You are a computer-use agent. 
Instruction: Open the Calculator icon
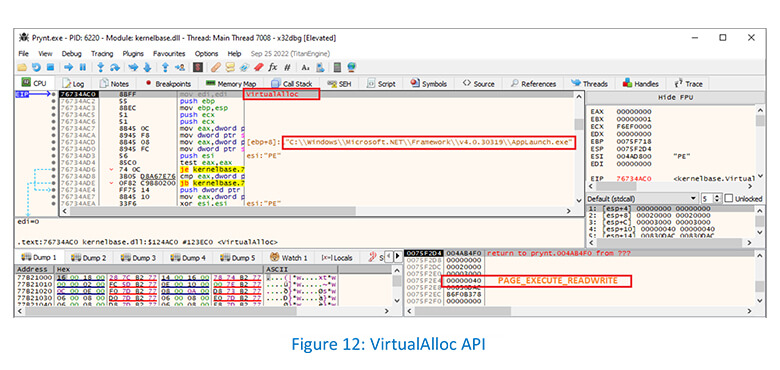point(337,67)
